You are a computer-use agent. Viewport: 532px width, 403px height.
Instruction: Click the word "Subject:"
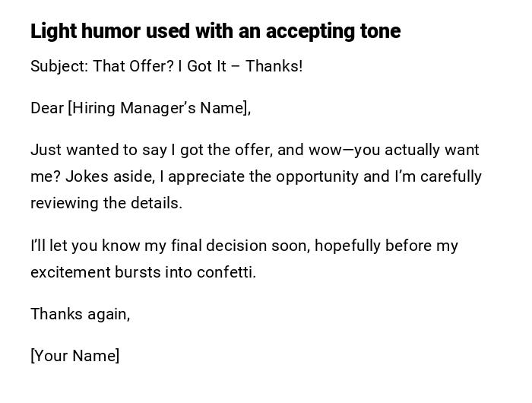59,66
